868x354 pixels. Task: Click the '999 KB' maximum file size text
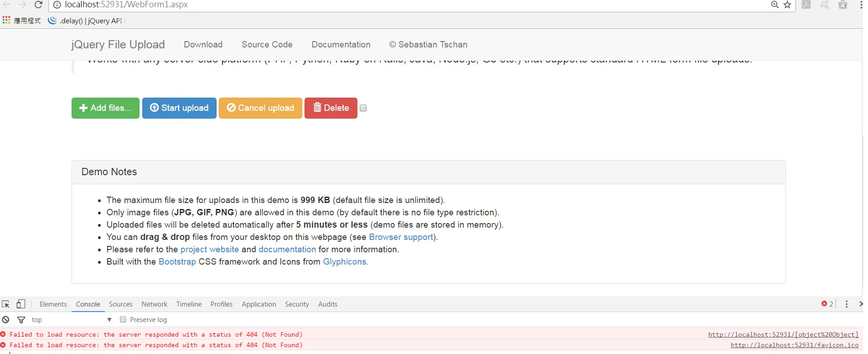pyautogui.click(x=315, y=200)
